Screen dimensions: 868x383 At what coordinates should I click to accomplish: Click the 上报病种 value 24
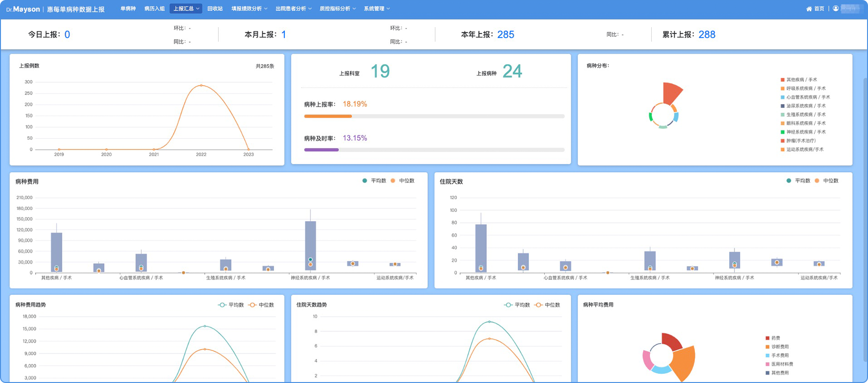tap(512, 71)
